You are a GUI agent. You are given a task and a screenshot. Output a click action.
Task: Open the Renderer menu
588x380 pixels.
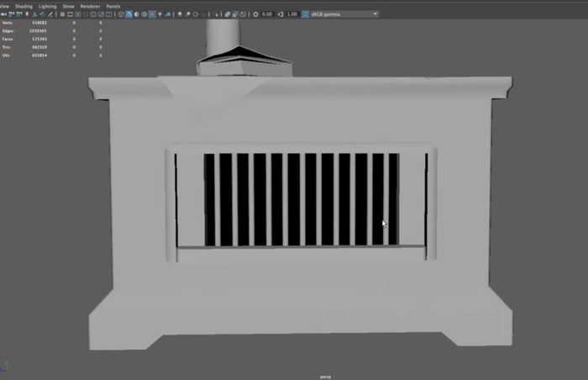tap(90, 6)
